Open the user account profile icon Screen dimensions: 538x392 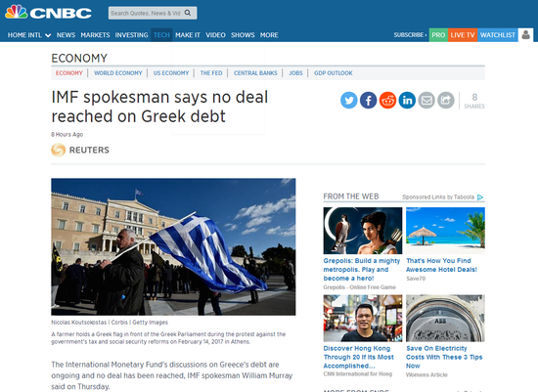pyautogui.click(x=525, y=34)
